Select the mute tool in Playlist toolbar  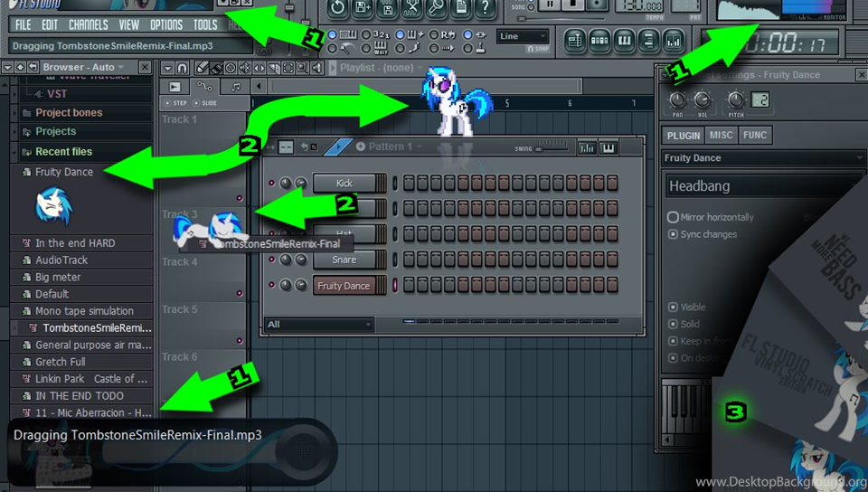245,68
